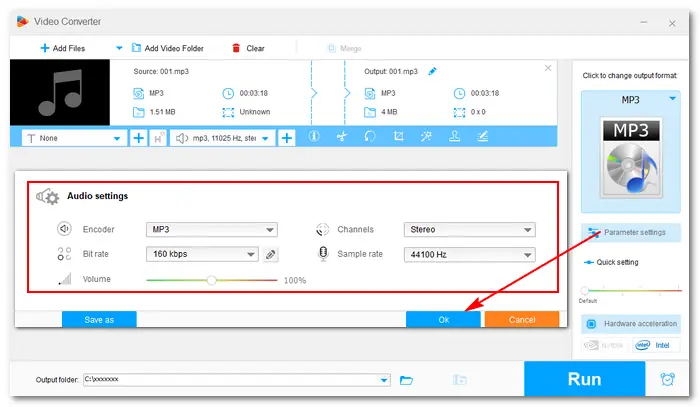Minimize the Video Converter window
This screenshot has width=700, height=407.
pyautogui.click(x=644, y=22)
